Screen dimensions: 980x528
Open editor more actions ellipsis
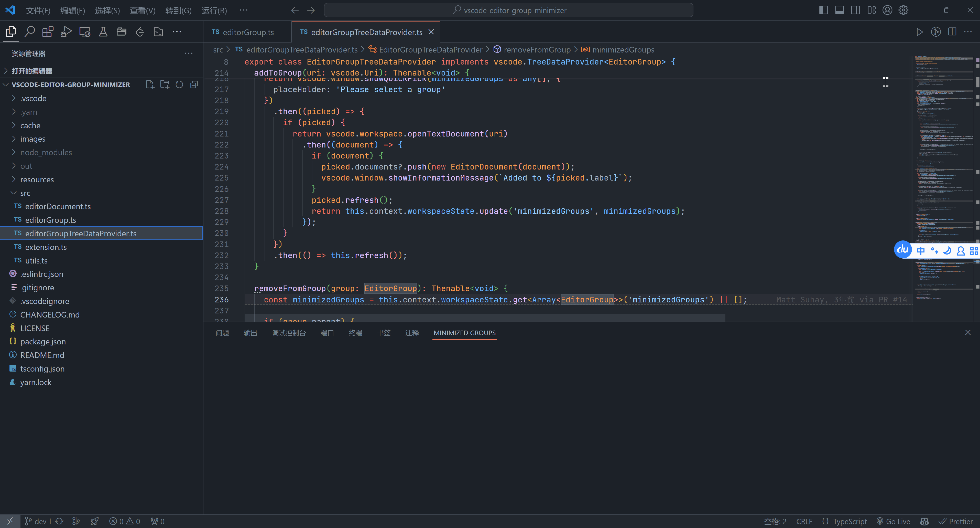pyautogui.click(x=968, y=32)
